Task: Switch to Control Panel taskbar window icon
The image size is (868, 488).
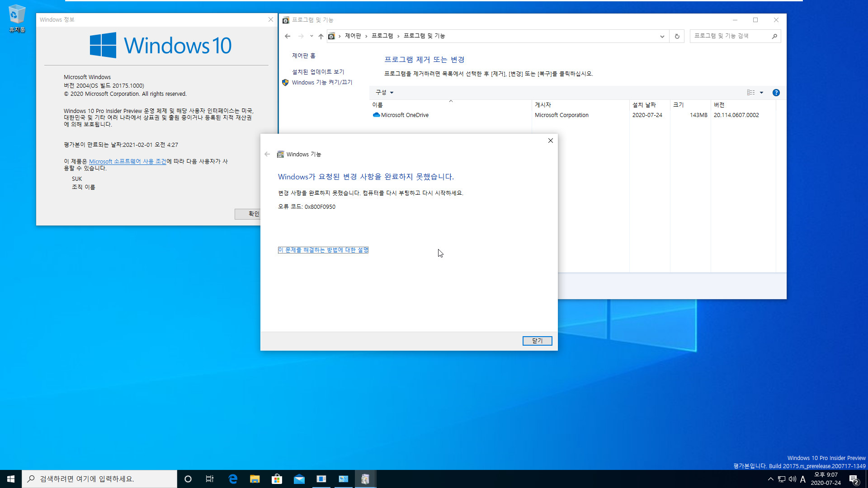Action: tap(343, 479)
